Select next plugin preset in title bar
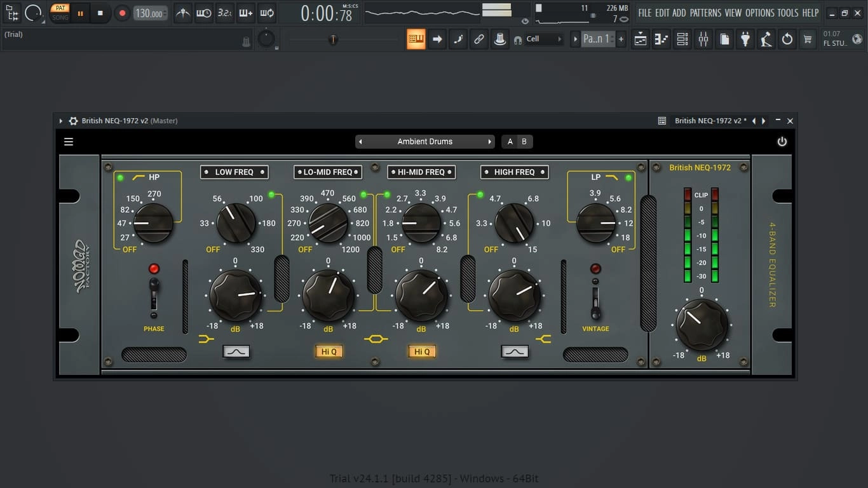Viewport: 868px width, 488px height. coord(763,121)
